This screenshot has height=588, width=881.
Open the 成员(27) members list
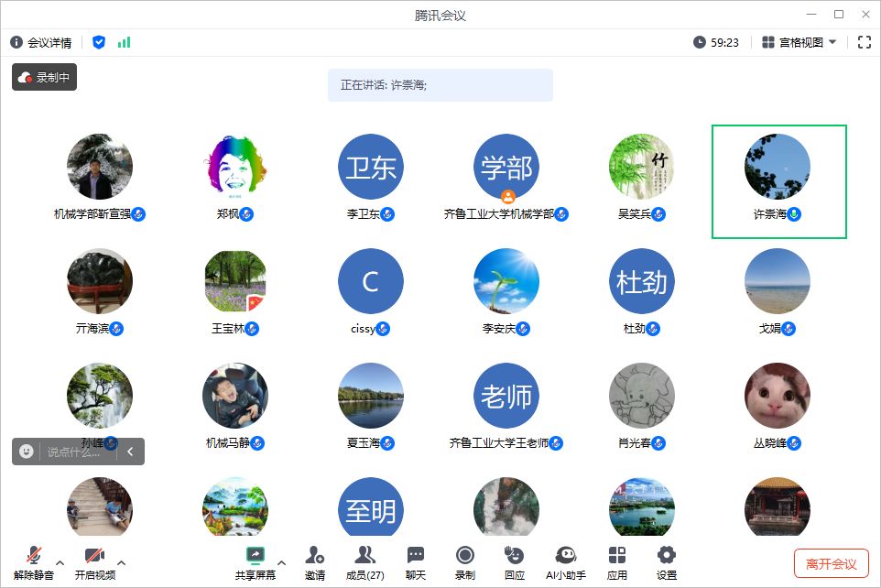[365, 555]
